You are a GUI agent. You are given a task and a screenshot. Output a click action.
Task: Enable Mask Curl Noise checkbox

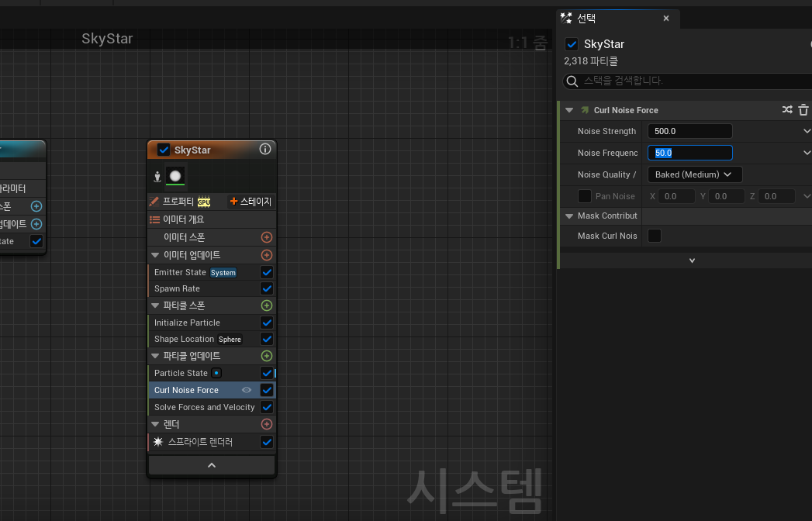click(655, 236)
